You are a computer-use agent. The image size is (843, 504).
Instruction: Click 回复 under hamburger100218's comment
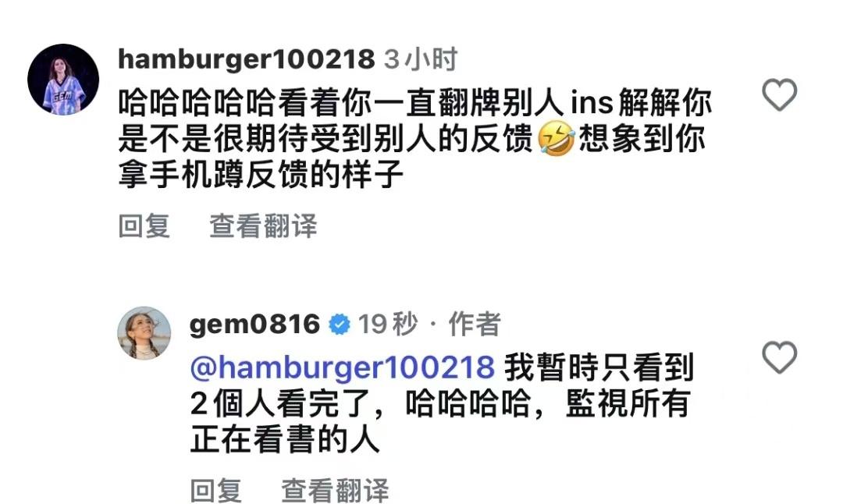click(x=144, y=226)
